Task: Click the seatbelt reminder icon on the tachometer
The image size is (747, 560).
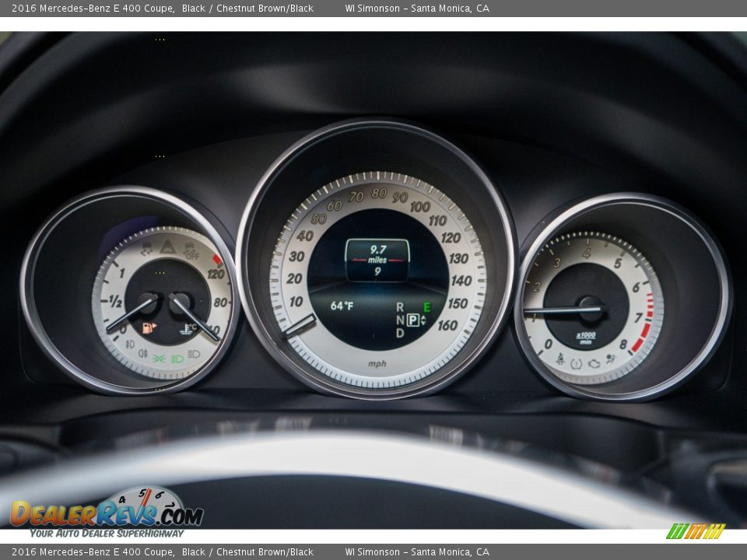Action: 561,359
